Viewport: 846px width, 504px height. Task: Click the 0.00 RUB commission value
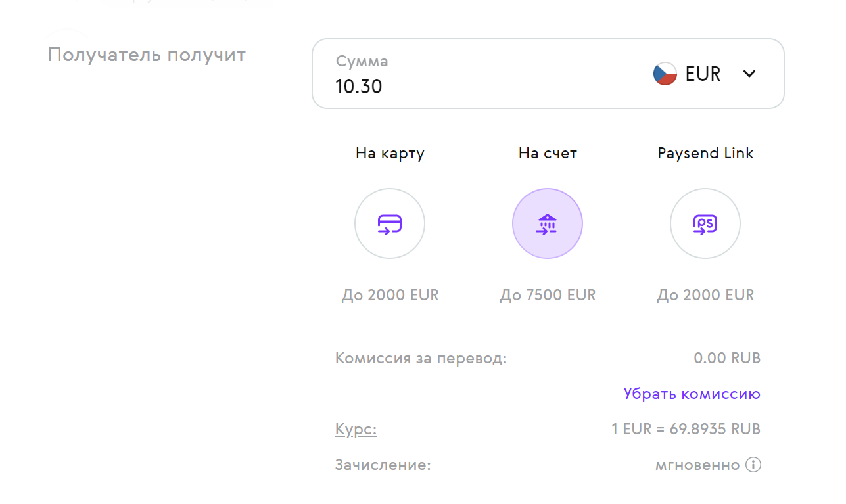726,358
